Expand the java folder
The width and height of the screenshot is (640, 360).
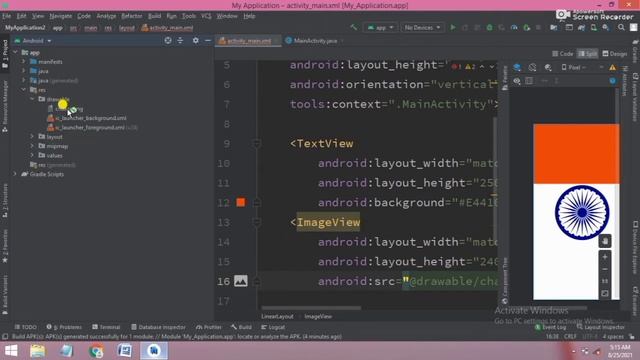(24, 71)
